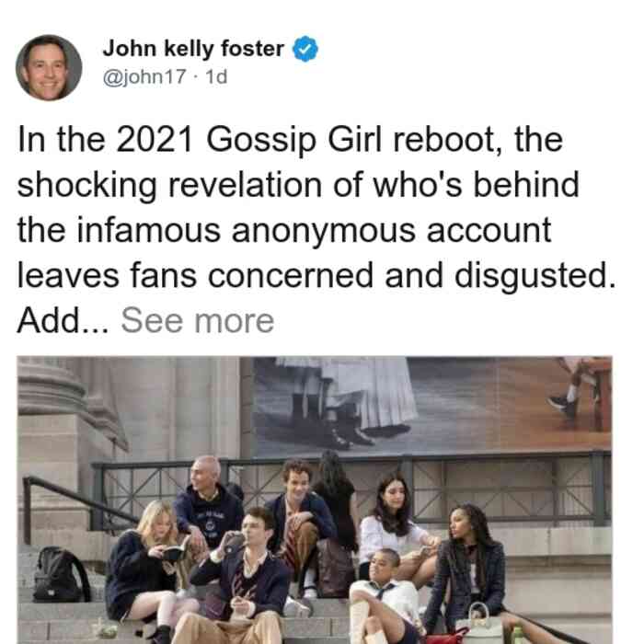644x644 pixels.
Task: Visit the @john17 handle
Action: coord(144,76)
